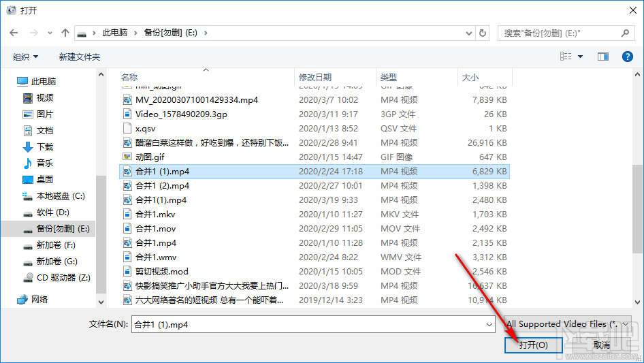Select the 新加卷 (G:) drive icon

pyautogui.click(x=28, y=263)
